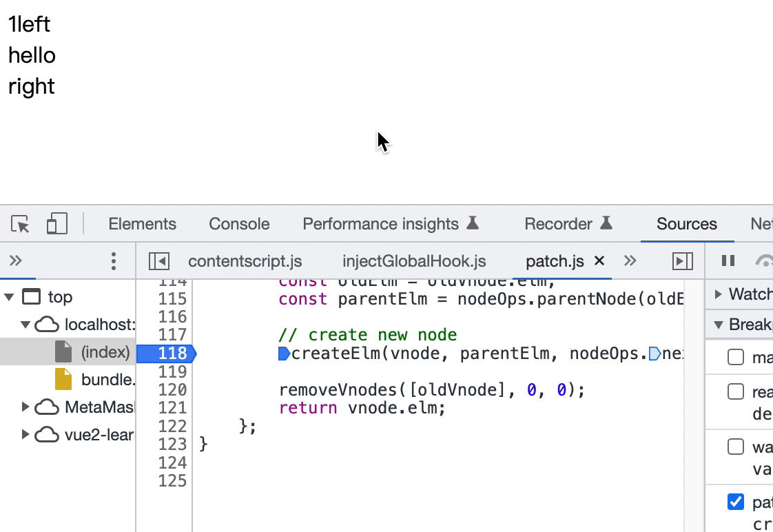Image resolution: width=773 pixels, height=532 pixels.
Task: Click the (index) document icon
Action: 63,351
